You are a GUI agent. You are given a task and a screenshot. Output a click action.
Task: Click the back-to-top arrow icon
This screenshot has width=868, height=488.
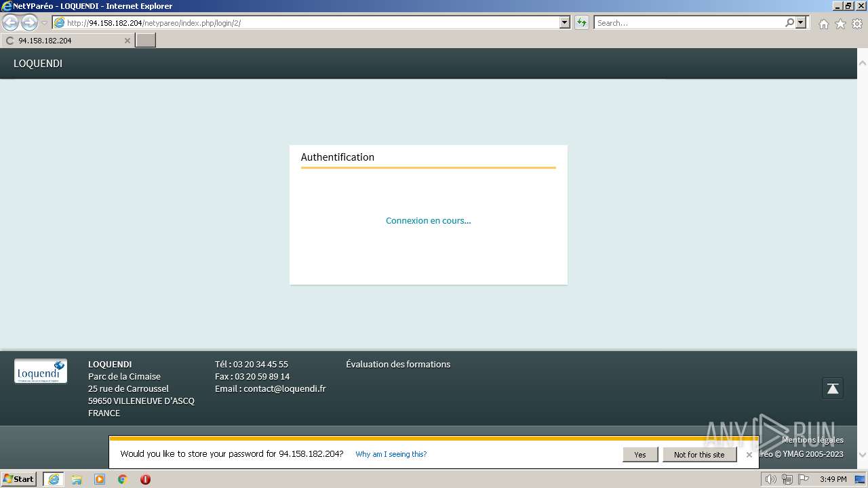pos(833,388)
